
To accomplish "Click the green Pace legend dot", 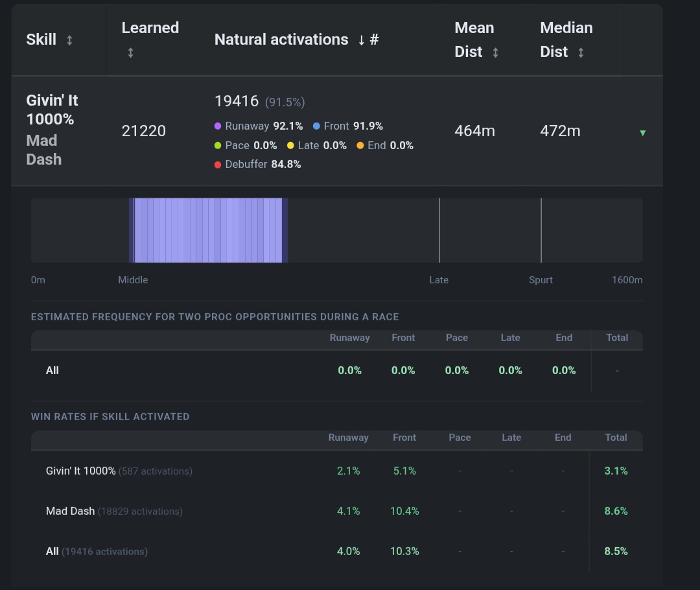I will (x=218, y=145).
